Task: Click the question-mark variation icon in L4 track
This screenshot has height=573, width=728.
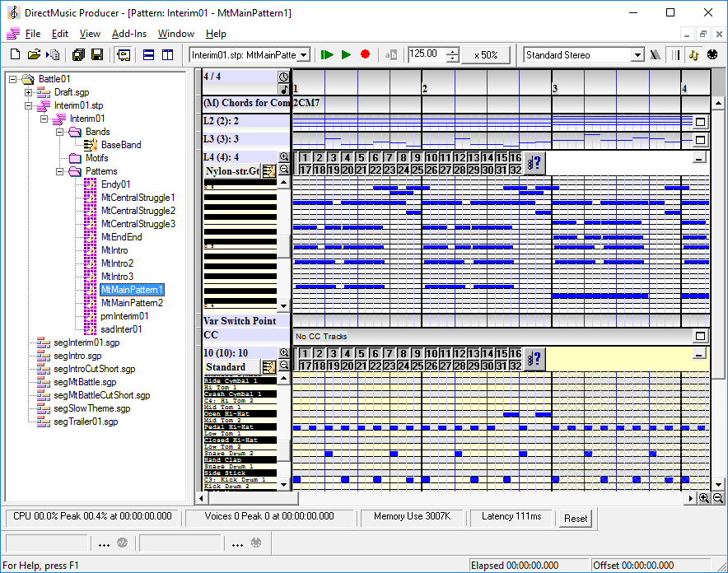Action: coord(533,163)
